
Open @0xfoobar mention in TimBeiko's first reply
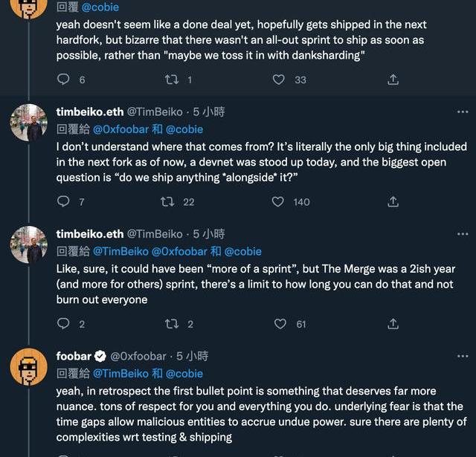tap(120, 129)
